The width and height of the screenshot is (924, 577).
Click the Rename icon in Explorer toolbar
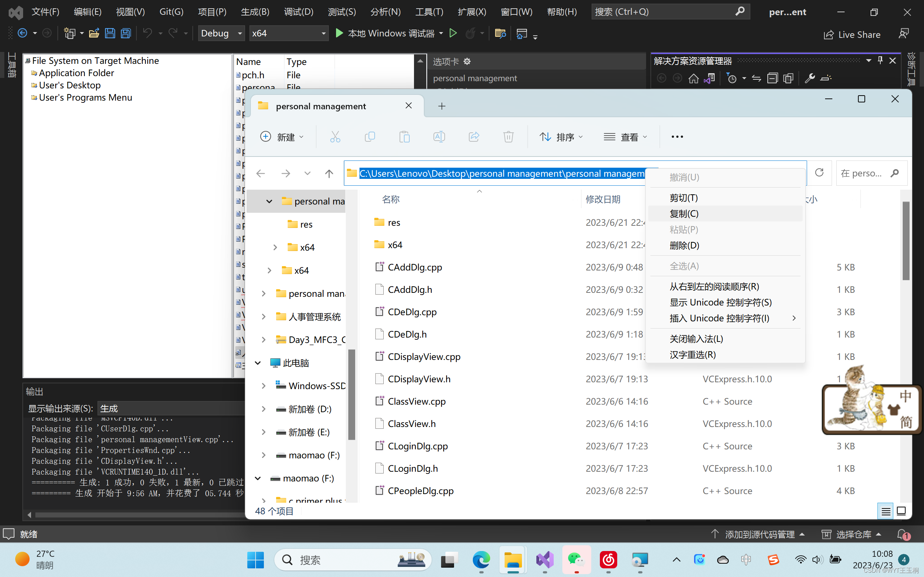click(x=439, y=137)
